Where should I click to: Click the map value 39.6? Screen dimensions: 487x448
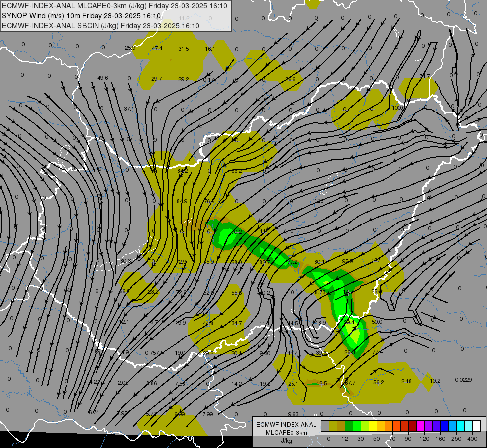point(321,353)
